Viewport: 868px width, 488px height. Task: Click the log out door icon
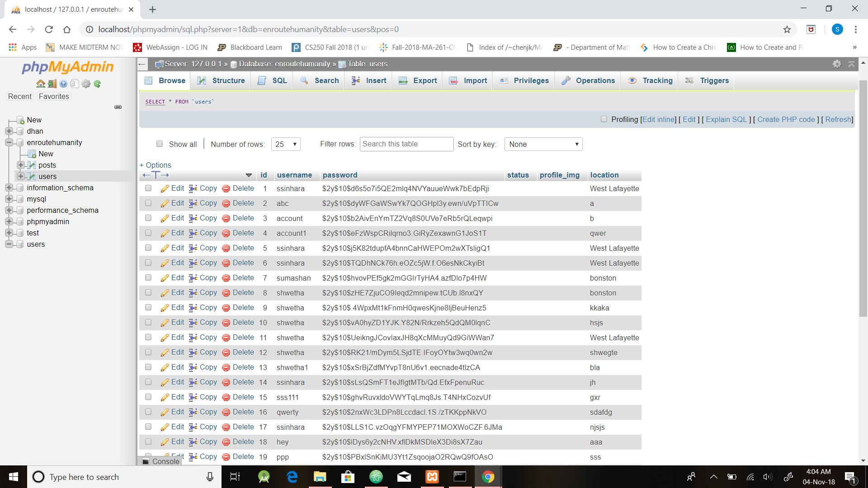click(x=52, y=84)
